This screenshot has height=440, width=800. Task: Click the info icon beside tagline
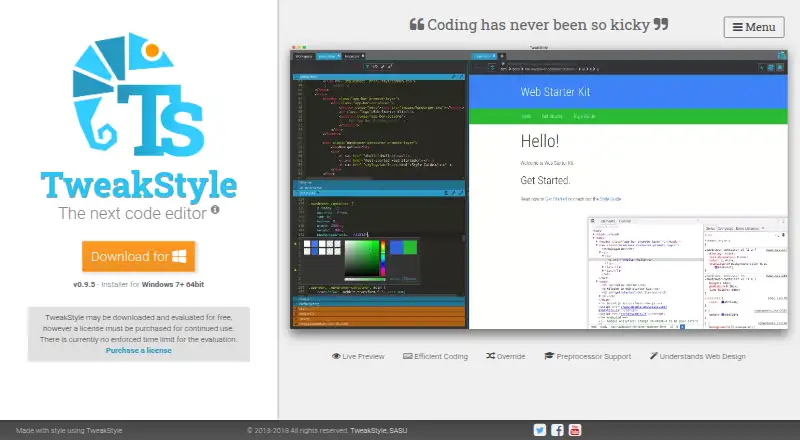[x=215, y=209]
